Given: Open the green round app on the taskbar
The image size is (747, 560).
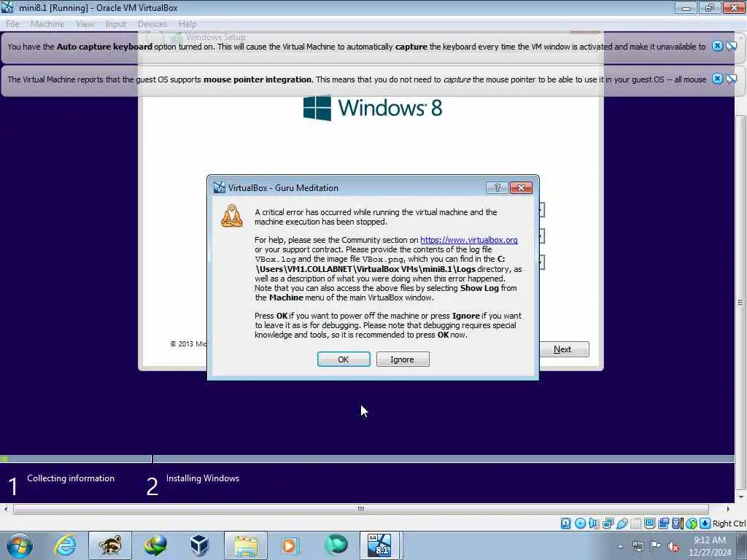Looking at the screenshot, I should (x=336, y=545).
